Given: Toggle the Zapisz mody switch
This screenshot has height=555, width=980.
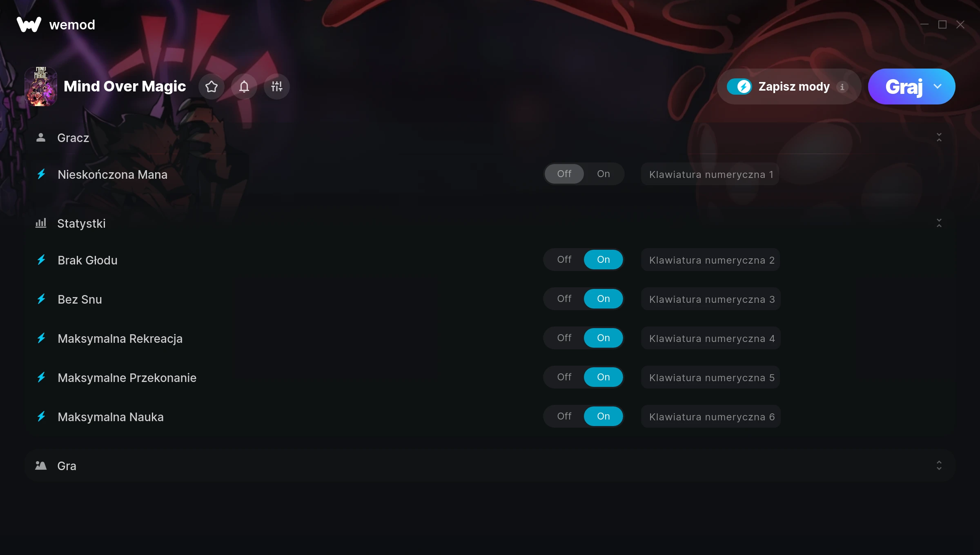Looking at the screenshot, I should 739,87.
